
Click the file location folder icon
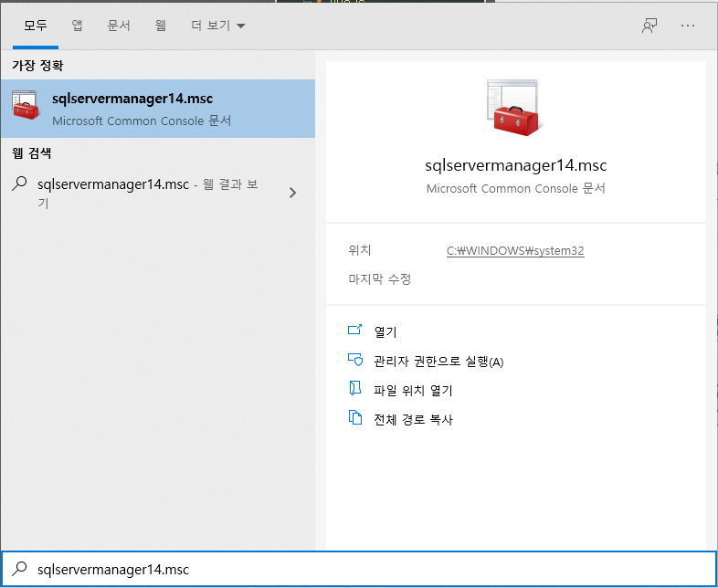(354, 388)
